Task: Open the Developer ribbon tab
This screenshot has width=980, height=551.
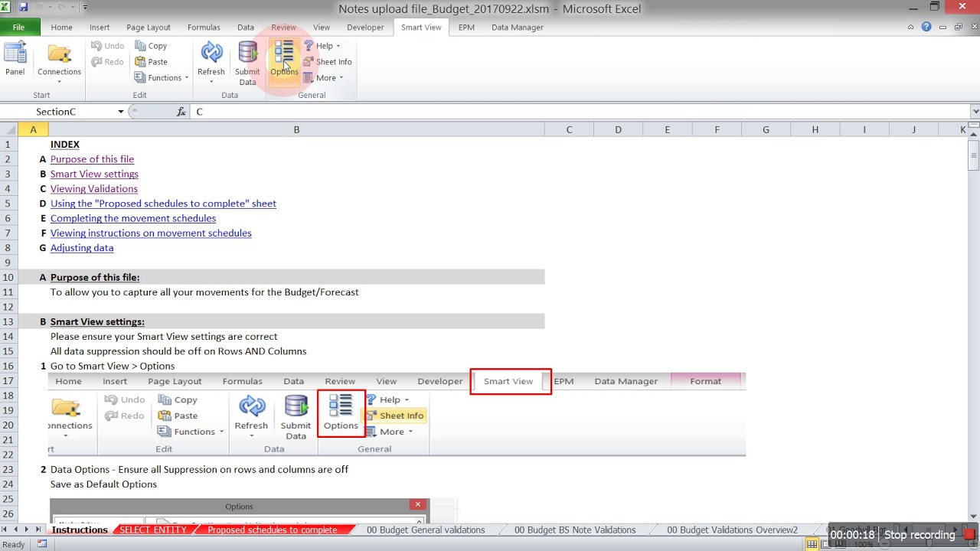Action: click(x=365, y=28)
